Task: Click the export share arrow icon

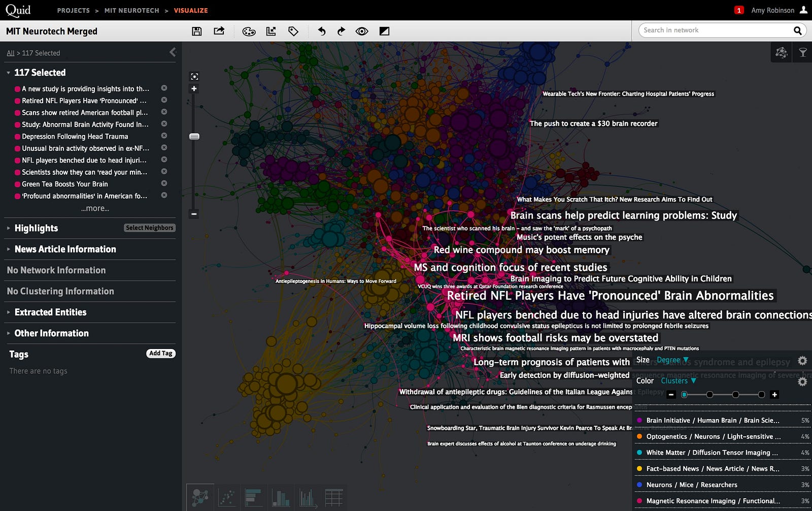Action: [x=219, y=31]
